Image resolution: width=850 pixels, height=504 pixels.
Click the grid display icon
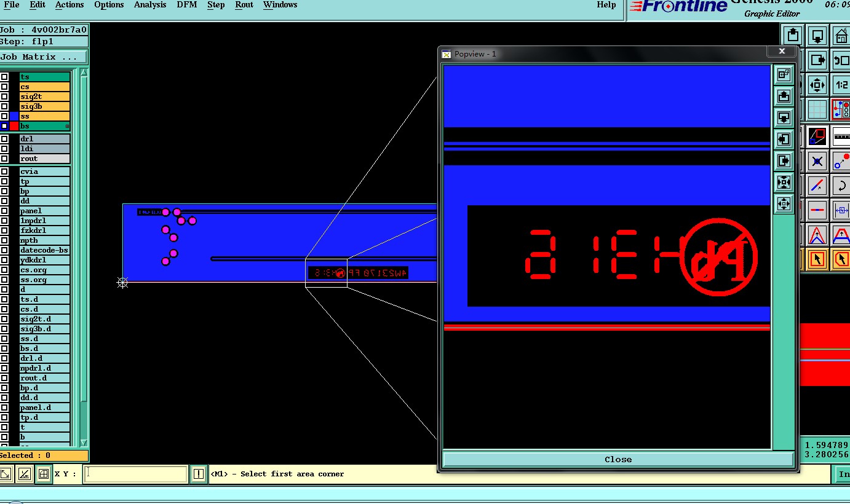[x=817, y=109]
